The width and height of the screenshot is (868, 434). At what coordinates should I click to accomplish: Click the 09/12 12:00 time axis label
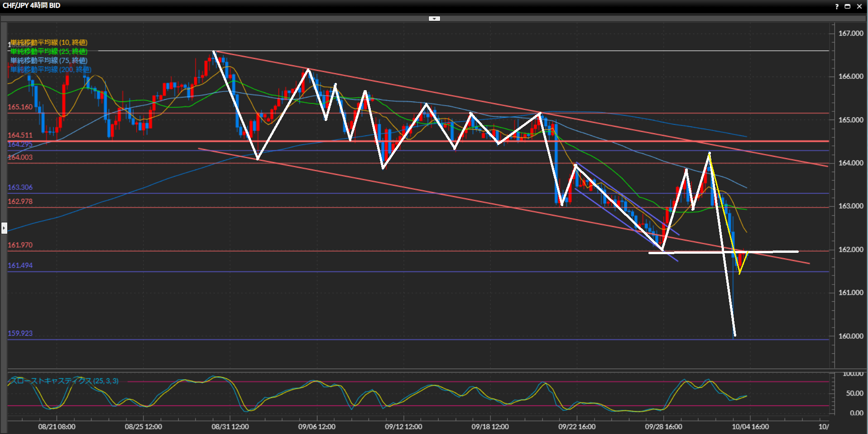tap(403, 427)
